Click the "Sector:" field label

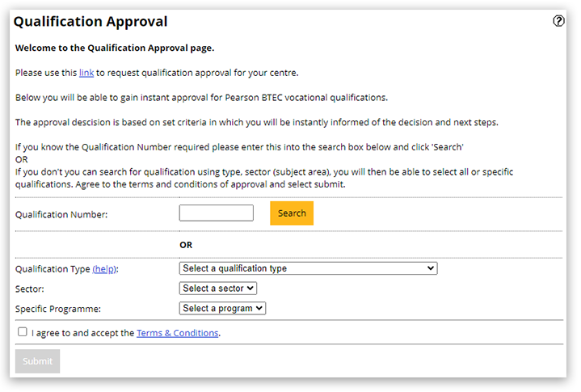pyautogui.click(x=30, y=289)
